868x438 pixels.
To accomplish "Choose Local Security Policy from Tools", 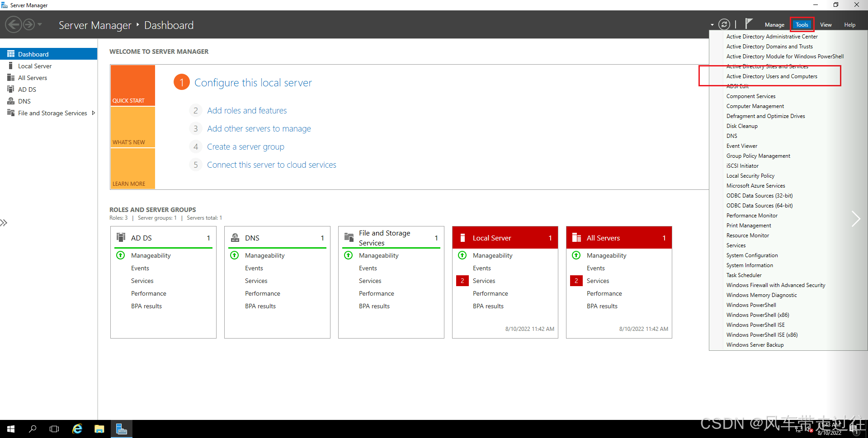I will (750, 176).
